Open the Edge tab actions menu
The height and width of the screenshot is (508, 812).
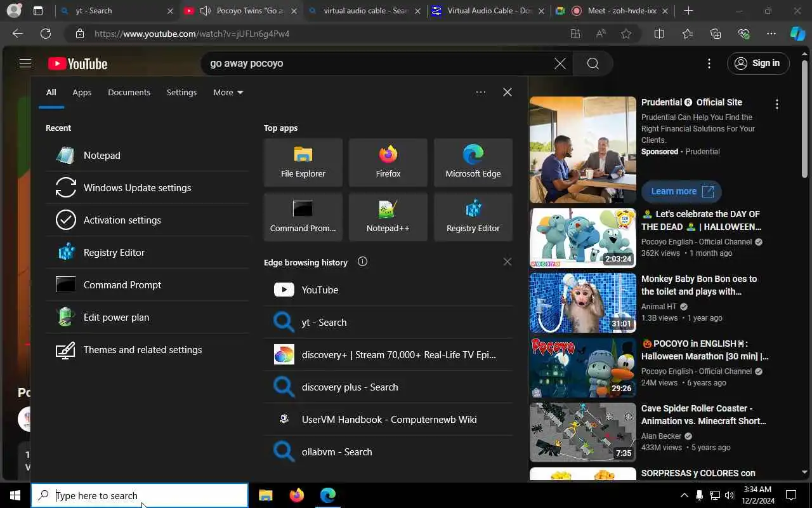tap(38, 11)
